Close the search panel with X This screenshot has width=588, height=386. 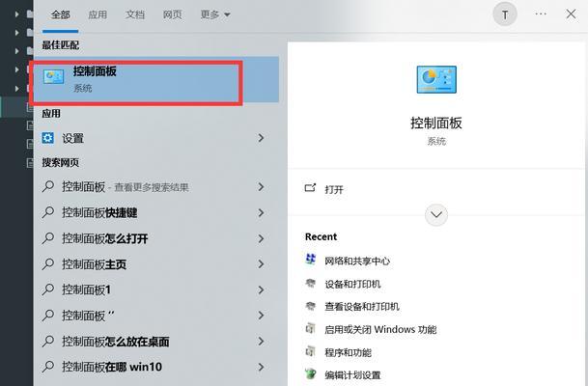[571, 14]
